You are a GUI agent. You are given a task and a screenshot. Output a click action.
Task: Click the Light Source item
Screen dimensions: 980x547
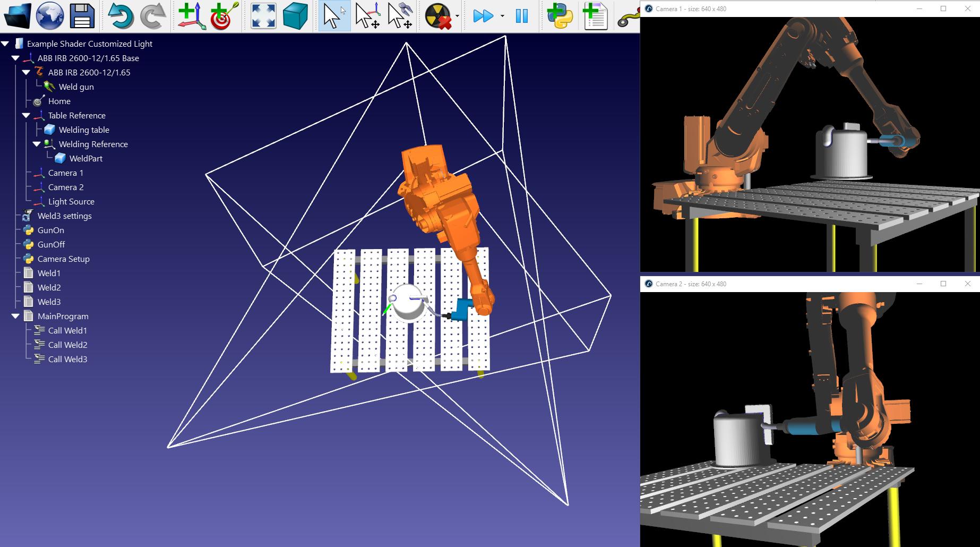[71, 201]
